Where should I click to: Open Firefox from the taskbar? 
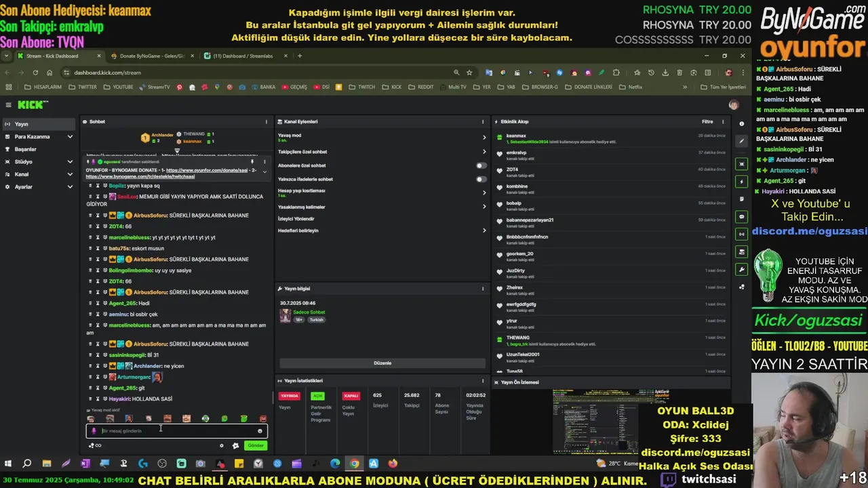click(x=393, y=464)
